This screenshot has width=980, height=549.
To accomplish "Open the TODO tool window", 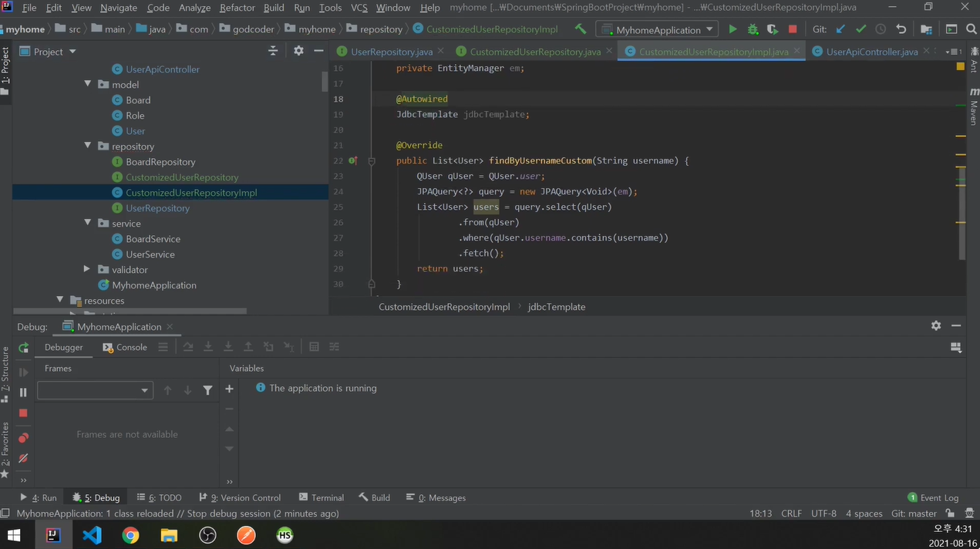I will point(160,497).
